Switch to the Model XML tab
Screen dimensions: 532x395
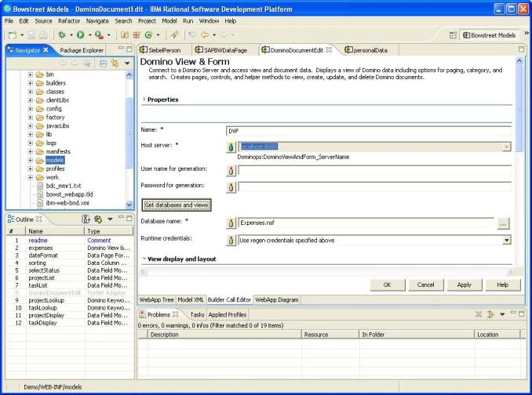coord(191,300)
